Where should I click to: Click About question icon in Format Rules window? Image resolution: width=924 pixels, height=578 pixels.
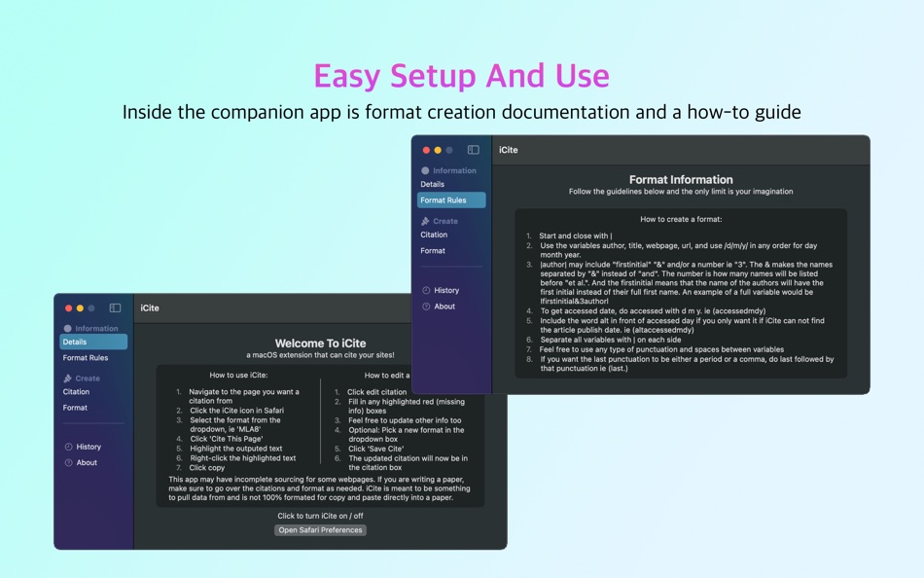(x=426, y=307)
